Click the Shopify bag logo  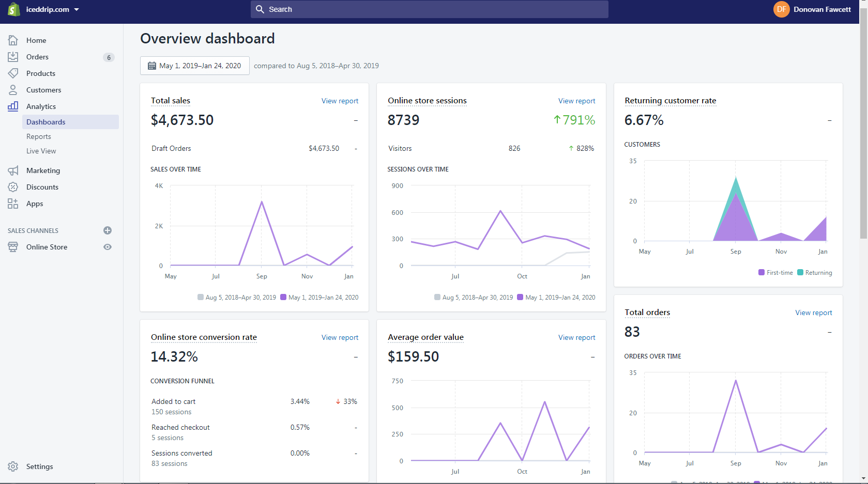tap(14, 9)
